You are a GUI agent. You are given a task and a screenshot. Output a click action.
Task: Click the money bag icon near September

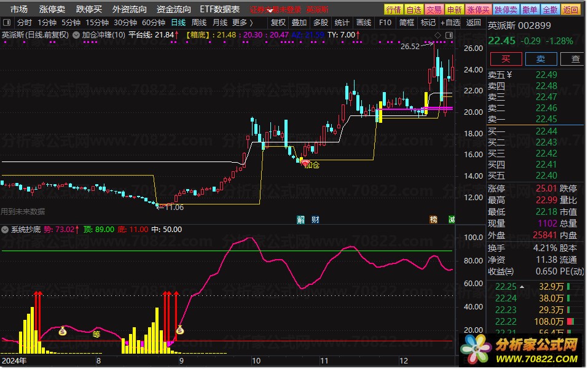tap(180, 330)
